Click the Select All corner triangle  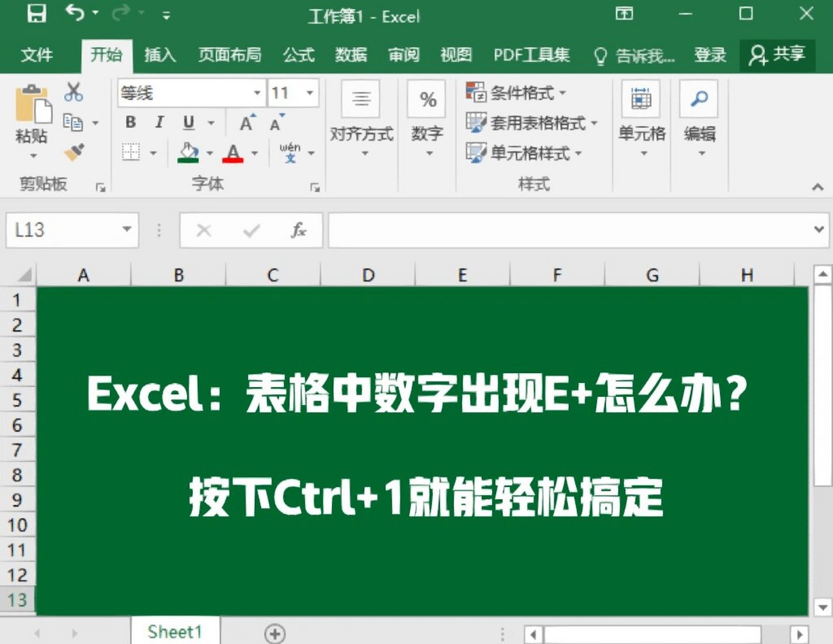pos(25,275)
